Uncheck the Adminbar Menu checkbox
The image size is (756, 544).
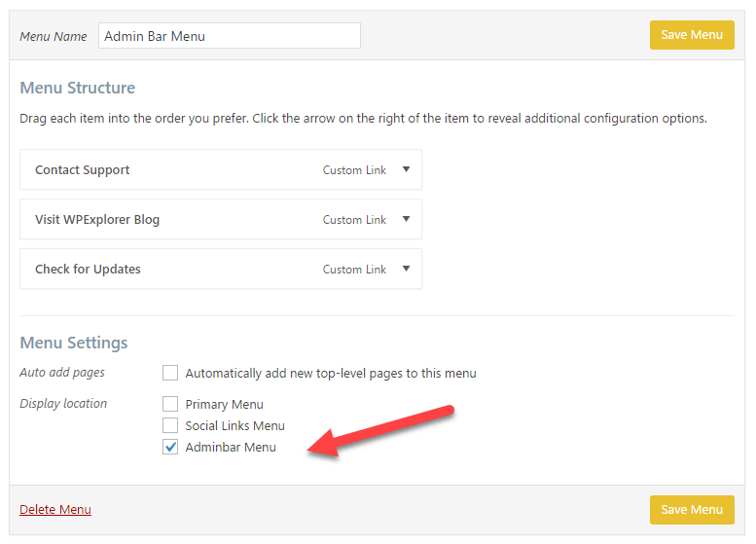(170, 447)
